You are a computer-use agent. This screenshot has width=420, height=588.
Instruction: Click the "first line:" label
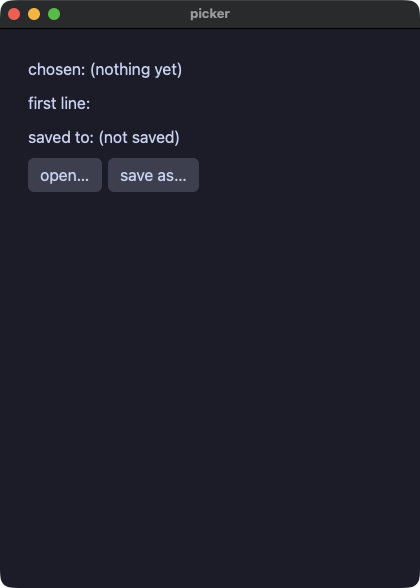tap(59, 104)
